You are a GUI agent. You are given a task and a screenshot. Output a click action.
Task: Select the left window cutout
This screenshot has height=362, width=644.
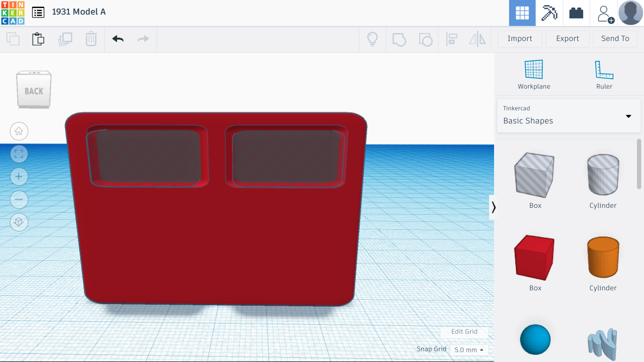148,157
